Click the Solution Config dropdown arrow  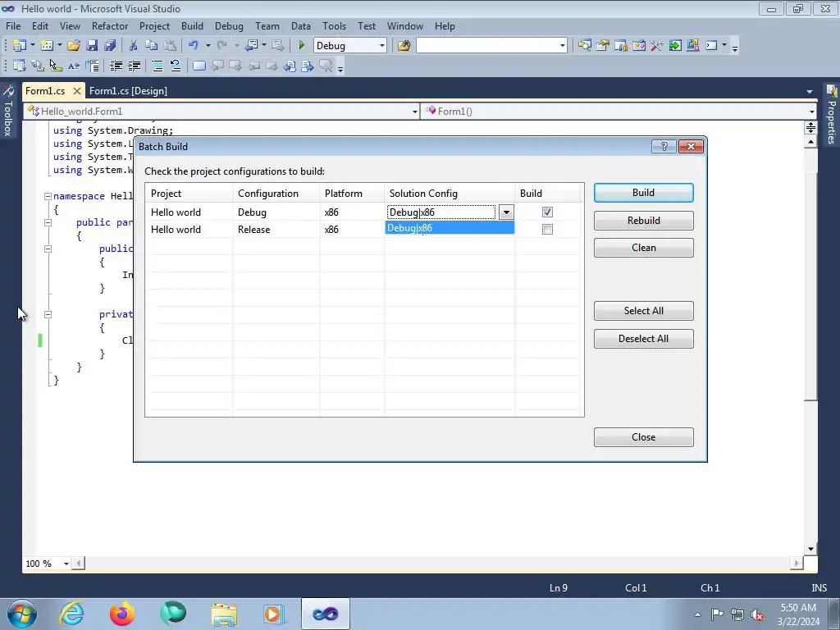click(x=506, y=212)
